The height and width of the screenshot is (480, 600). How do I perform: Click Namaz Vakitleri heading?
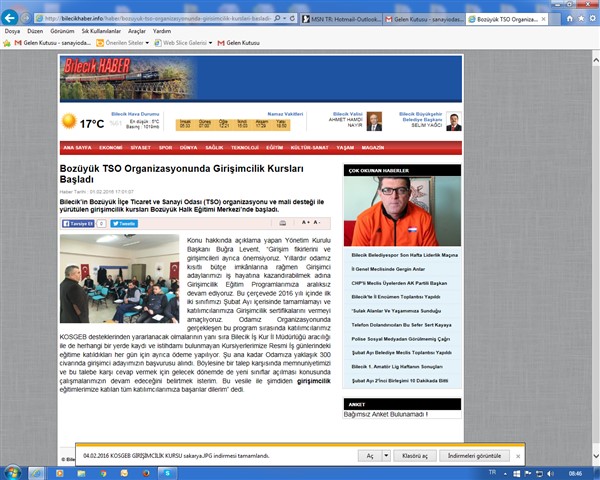pyautogui.click(x=285, y=114)
